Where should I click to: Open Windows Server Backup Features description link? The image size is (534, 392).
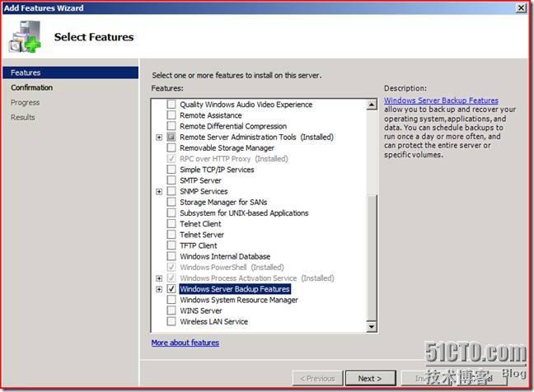pyautogui.click(x=441, y=100)
